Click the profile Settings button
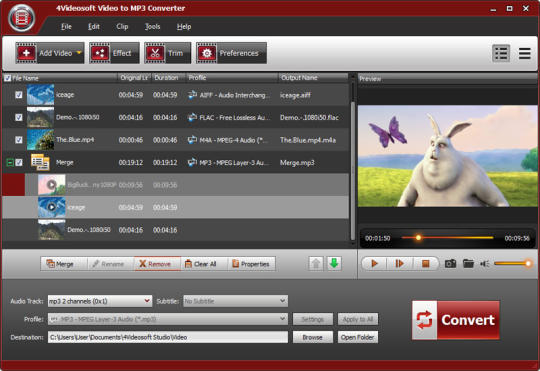 [313, 319]
